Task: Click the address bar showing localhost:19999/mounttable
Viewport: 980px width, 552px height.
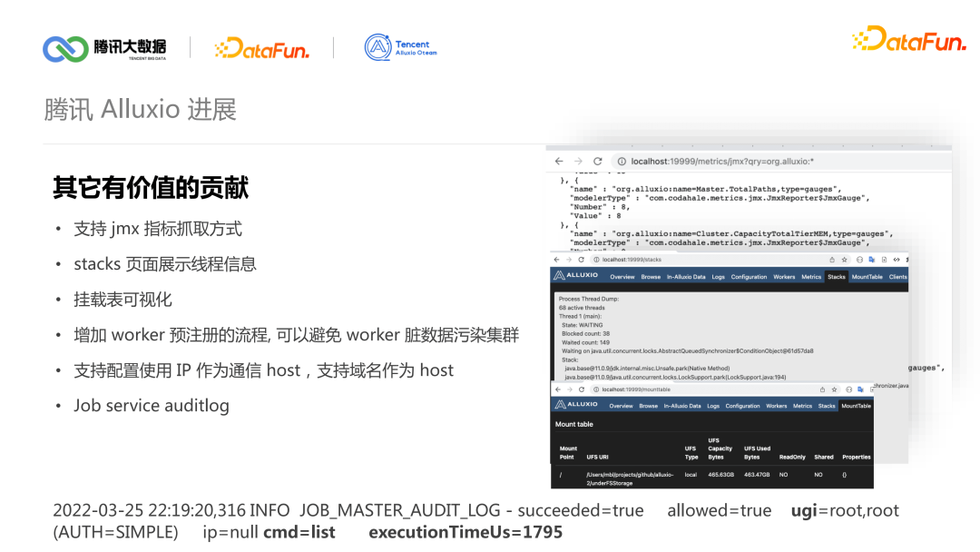Action: point(634,388)
